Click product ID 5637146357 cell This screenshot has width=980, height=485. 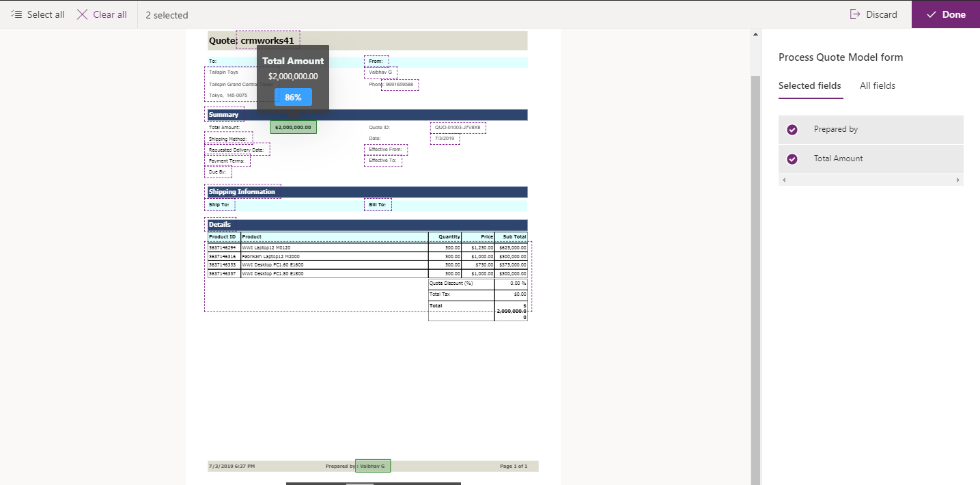pyautogui.click(x=223, y=273)
